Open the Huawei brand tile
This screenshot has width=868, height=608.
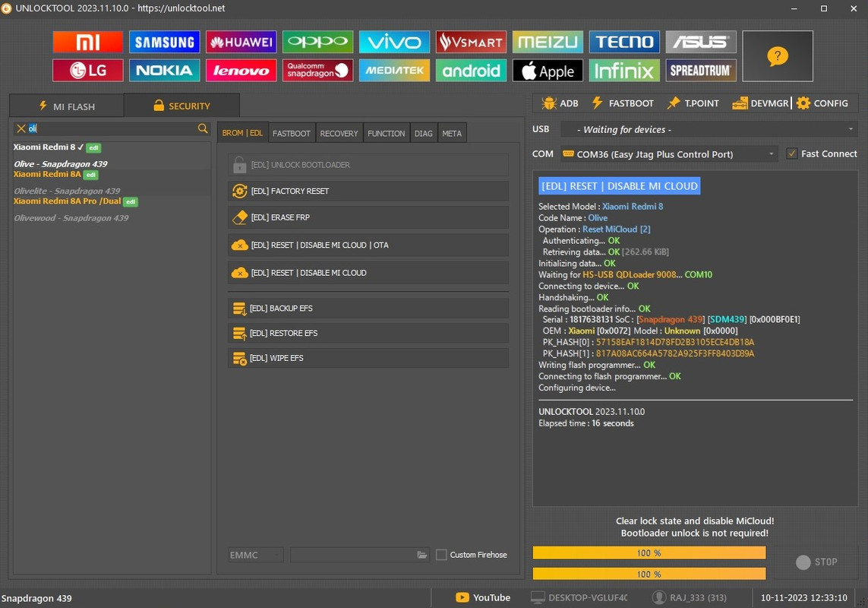coord(241,42)
